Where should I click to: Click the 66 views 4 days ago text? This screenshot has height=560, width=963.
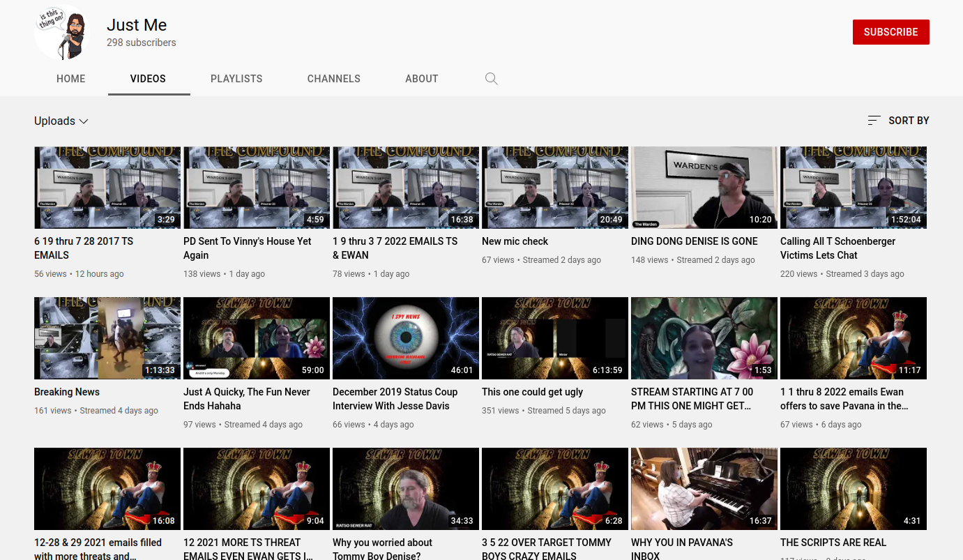(373, 425)
